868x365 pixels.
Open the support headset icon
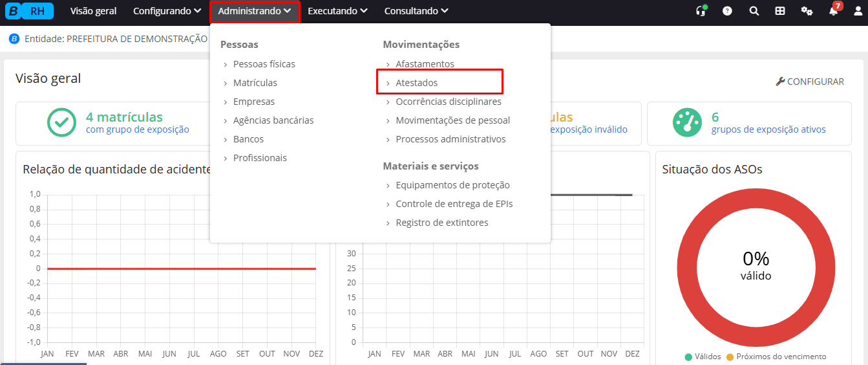700,11
